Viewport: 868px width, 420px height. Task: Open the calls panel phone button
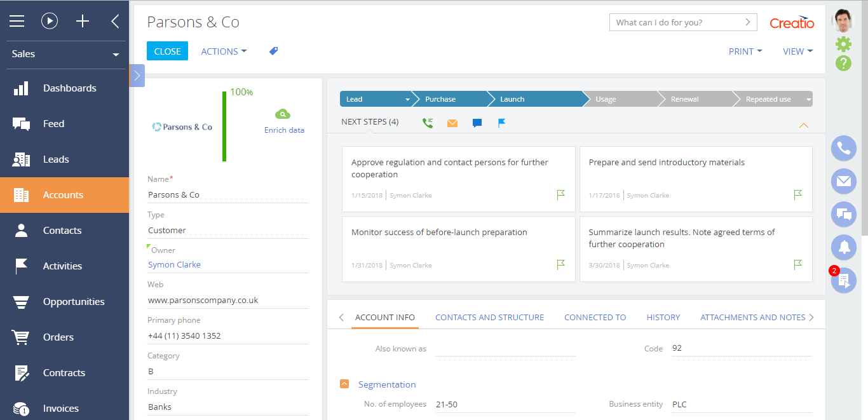point(844,149)
